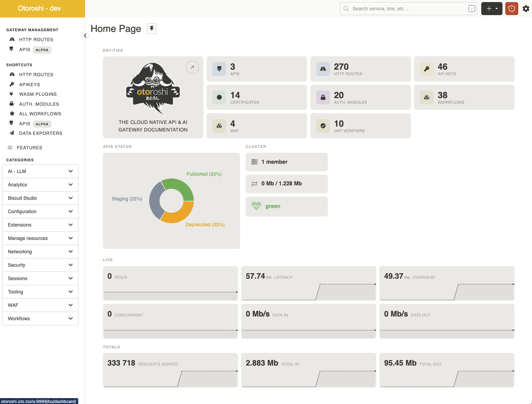Open the plus add-new dropdown button

(492, 9)
